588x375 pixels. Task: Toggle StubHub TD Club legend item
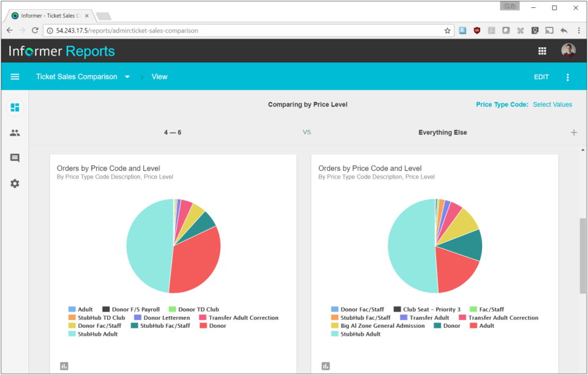(x=97, y=317)
